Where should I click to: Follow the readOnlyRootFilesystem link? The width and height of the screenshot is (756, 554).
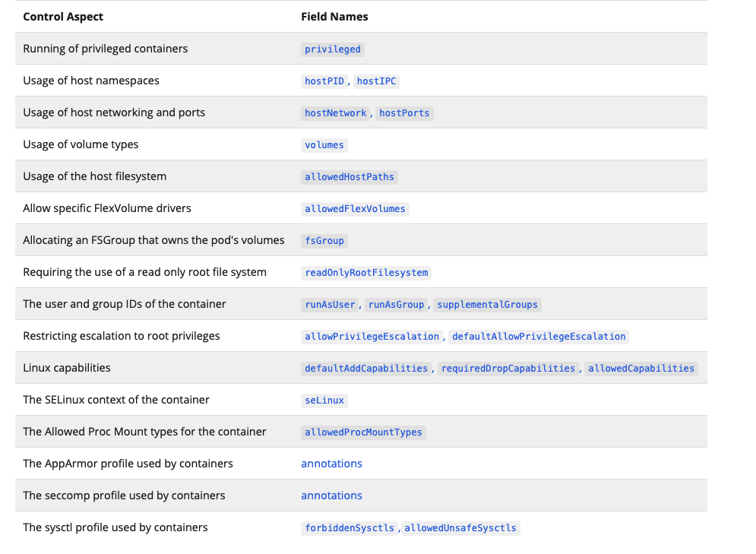[x=366, y=272]
